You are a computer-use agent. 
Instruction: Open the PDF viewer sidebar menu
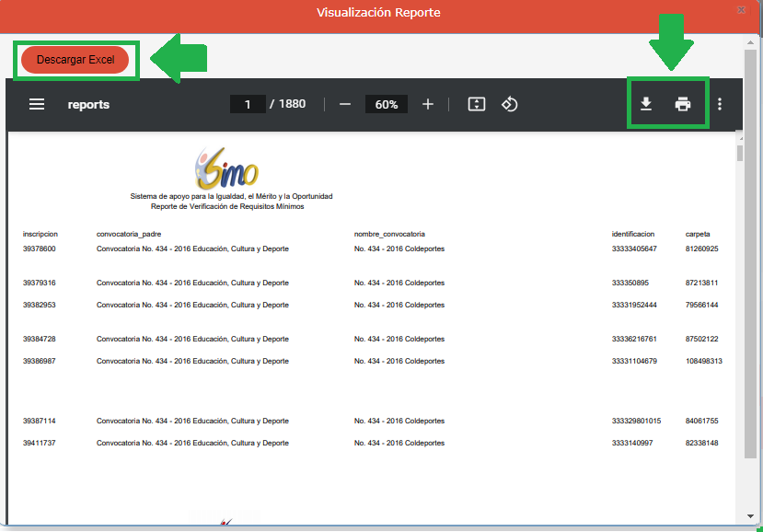[37, 105]
